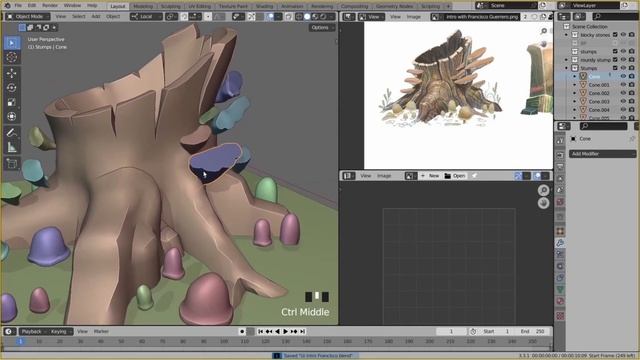Click zoom magnifier on reference image editor

click(544, 31)
